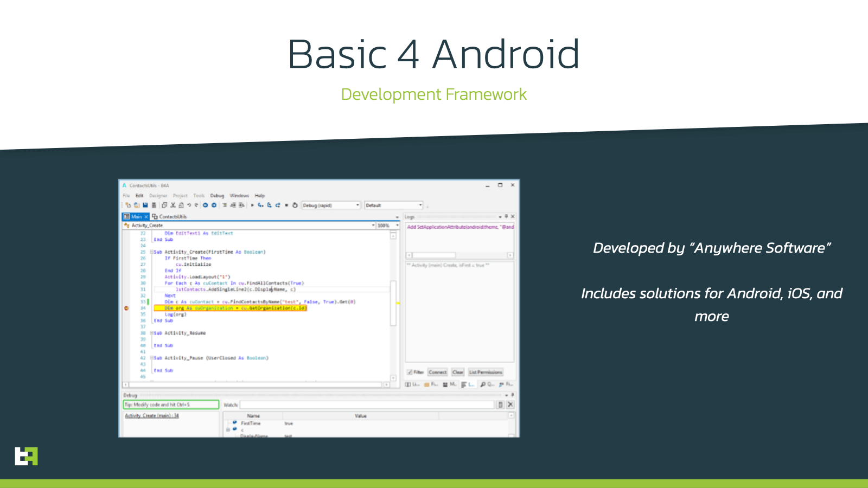Open the Debug menu
The height and width of the screenshot is (488, 868).
[x=217, y=196]
